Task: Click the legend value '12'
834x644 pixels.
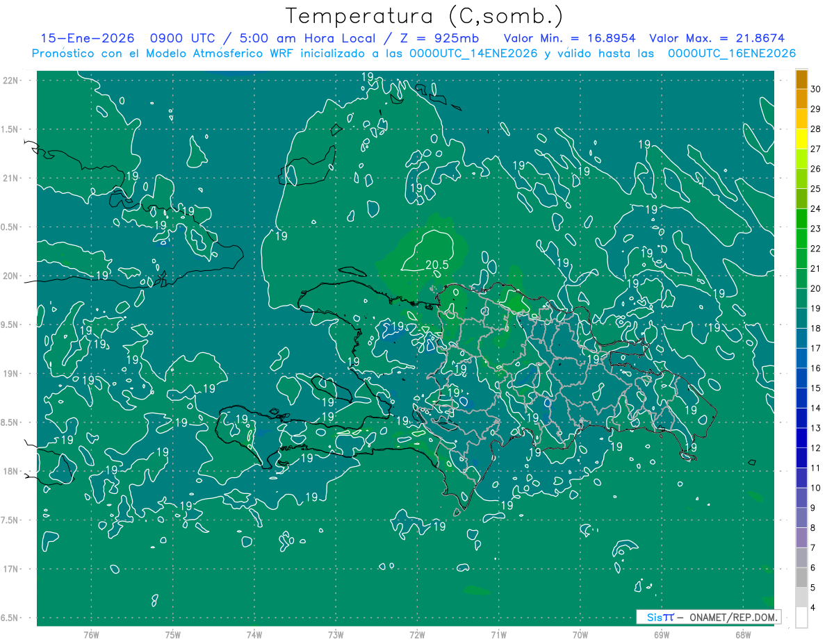Action: click(816, 448)
